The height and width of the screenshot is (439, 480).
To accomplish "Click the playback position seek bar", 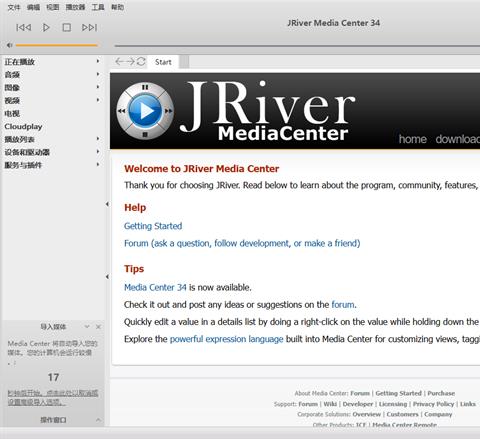I will [297, 45].
